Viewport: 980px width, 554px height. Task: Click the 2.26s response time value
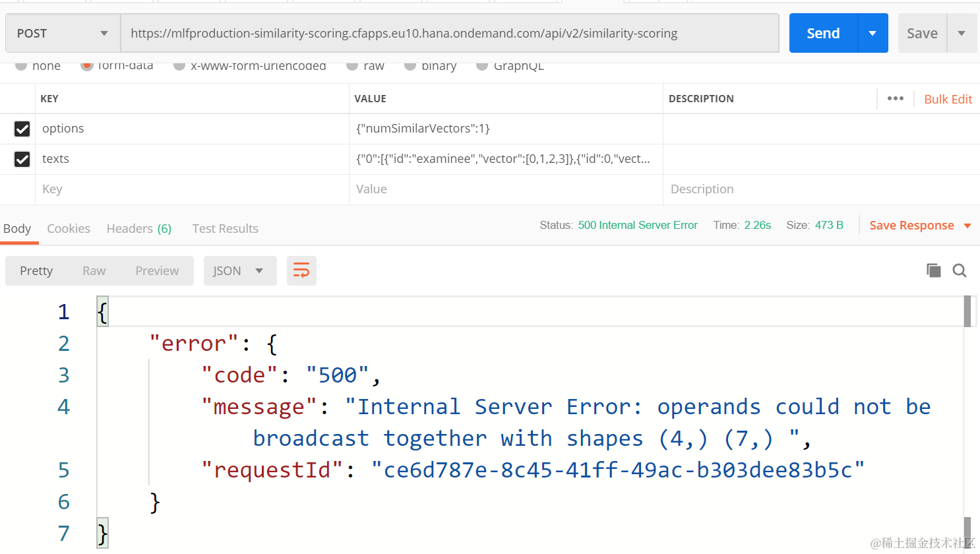tap(757, 226)
